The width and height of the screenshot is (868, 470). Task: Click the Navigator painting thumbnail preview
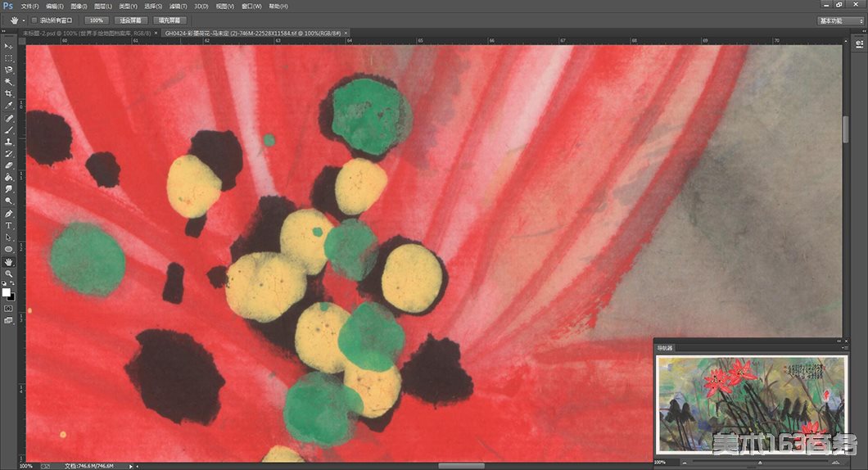751,404
